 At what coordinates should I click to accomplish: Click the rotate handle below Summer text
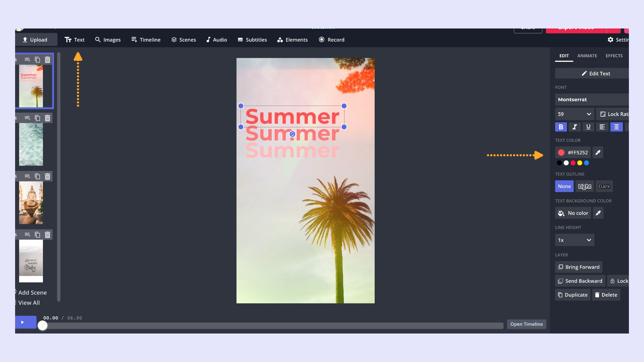292,134
